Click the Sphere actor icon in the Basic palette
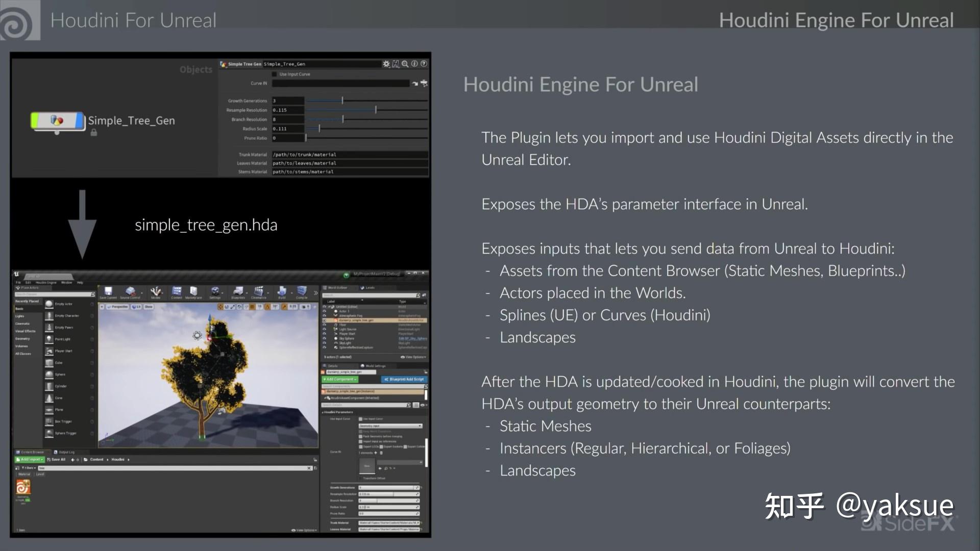The height and width of the screenshot is (551, 980). coord(50,374)
